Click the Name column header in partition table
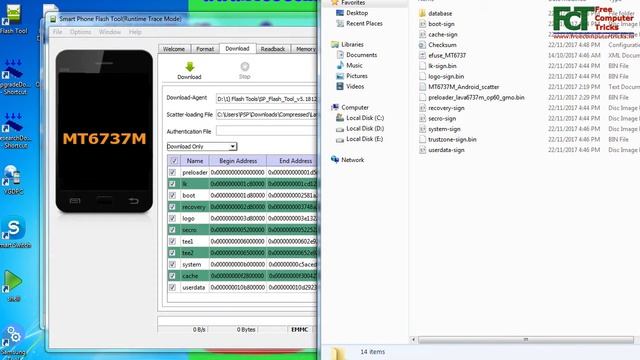Image resolution: width=640 pixels, height=360 pixels. point(195,161)
